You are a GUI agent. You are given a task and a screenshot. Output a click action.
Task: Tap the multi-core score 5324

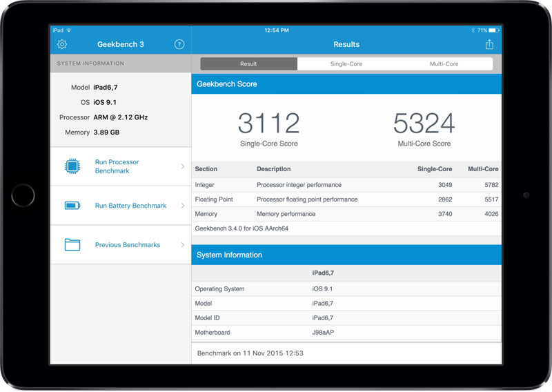424,123
